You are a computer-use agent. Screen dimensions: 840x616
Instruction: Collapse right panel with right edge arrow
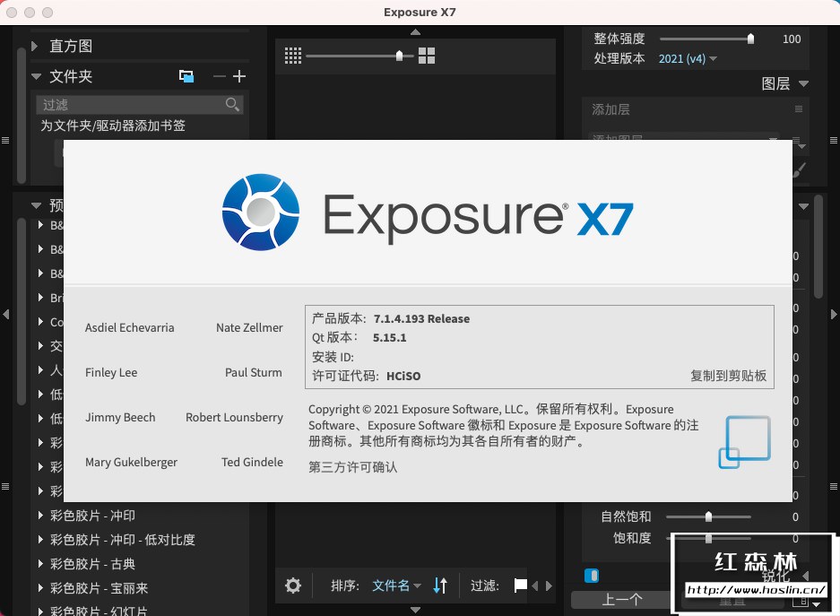[x=834, y=315]
